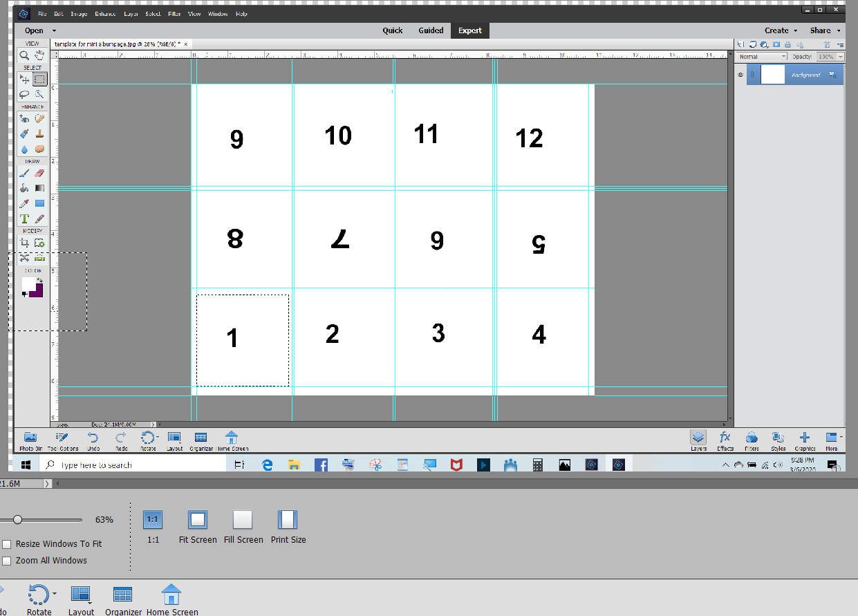The width and height of the screenshot is (858, 616).
Task: Select the Blur tool
Action: tap(24, 149)
